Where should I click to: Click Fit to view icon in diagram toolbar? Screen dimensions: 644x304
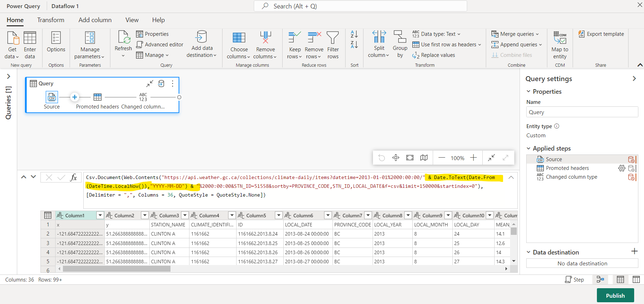click(x=410, y=158)
